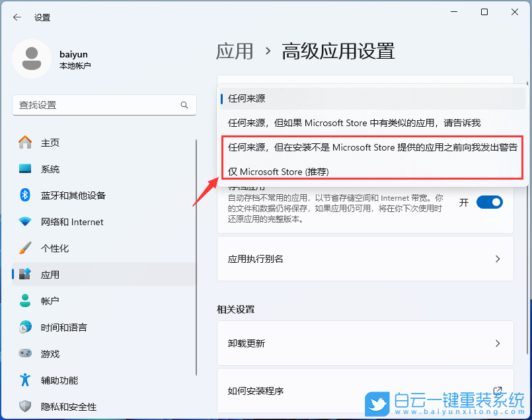Select 蓝牙和其他设备 in the sidebar
Image resolution: width=532 pixels, height=420 pixels.
coord(69,195)
